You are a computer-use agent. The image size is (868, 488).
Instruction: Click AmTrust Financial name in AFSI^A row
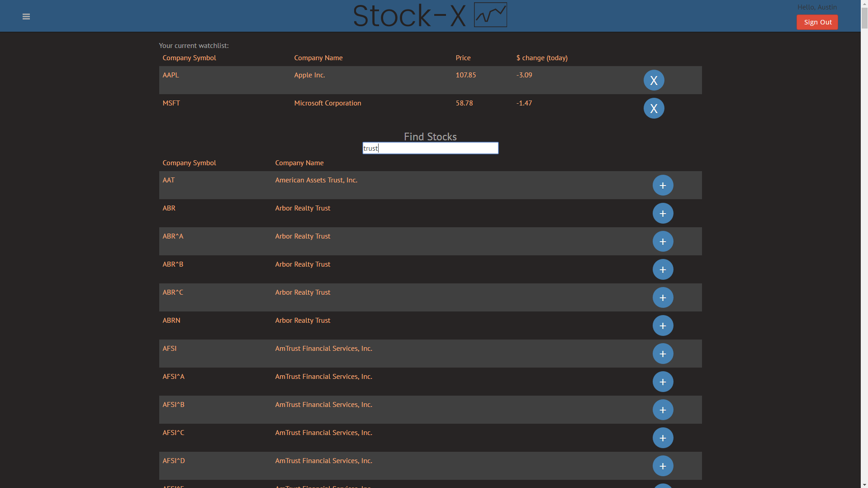(323, 377)
